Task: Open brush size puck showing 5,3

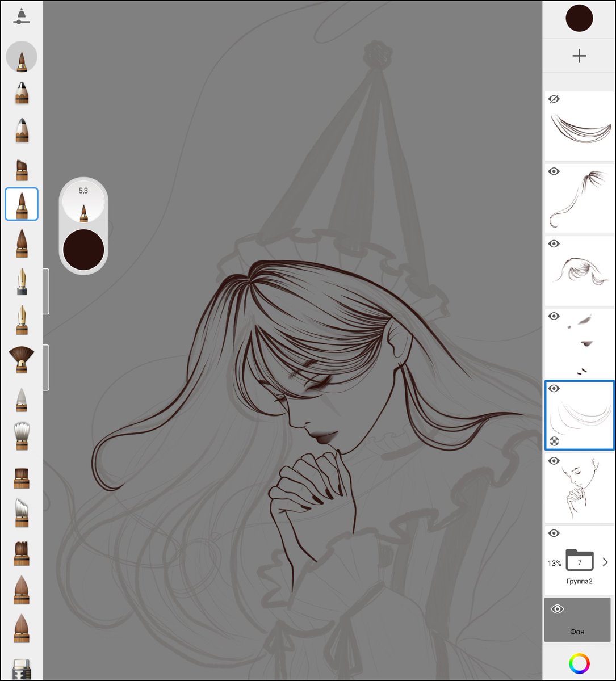Action: [83, 203]
